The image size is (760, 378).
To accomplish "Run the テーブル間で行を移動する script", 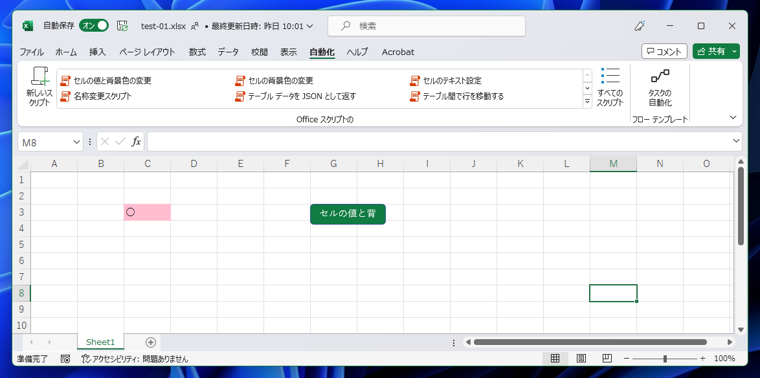I will (457, 96).
